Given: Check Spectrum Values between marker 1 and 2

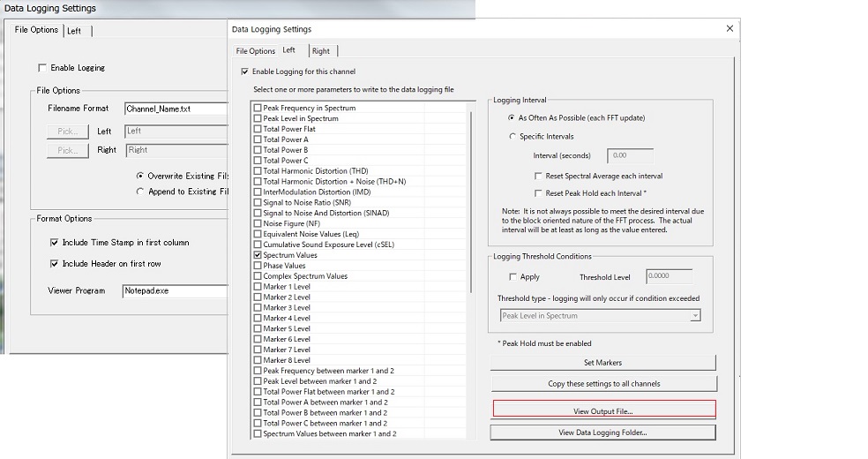Looking at the screenshot, I should 258,434.
